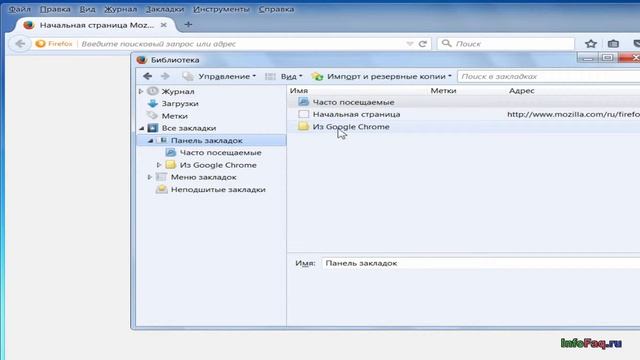Reload the page with refresh icon
The image size is (640, 360).
(x=422, y=44)
